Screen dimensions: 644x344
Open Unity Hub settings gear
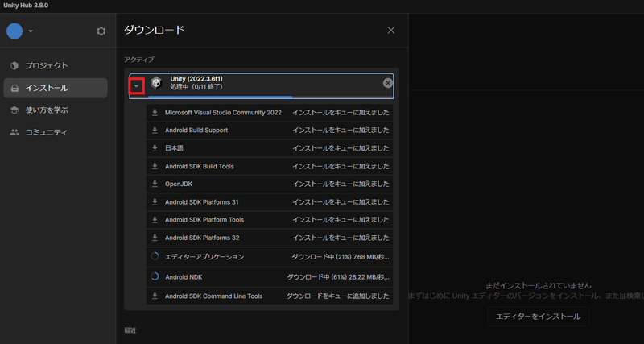pos(101,31)
